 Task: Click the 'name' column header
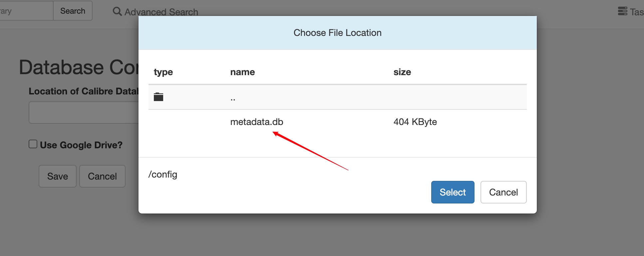(x=242, y=72)
